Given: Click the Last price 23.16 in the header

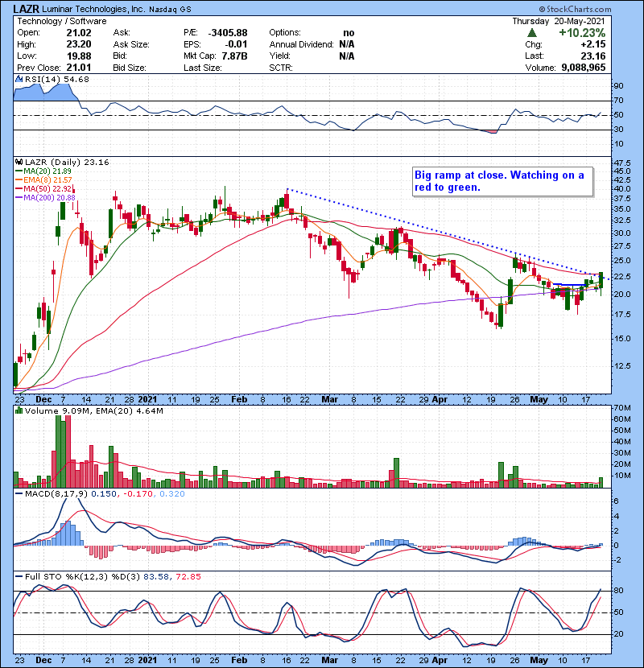Looking at the screenshot, I should [593, 56].
